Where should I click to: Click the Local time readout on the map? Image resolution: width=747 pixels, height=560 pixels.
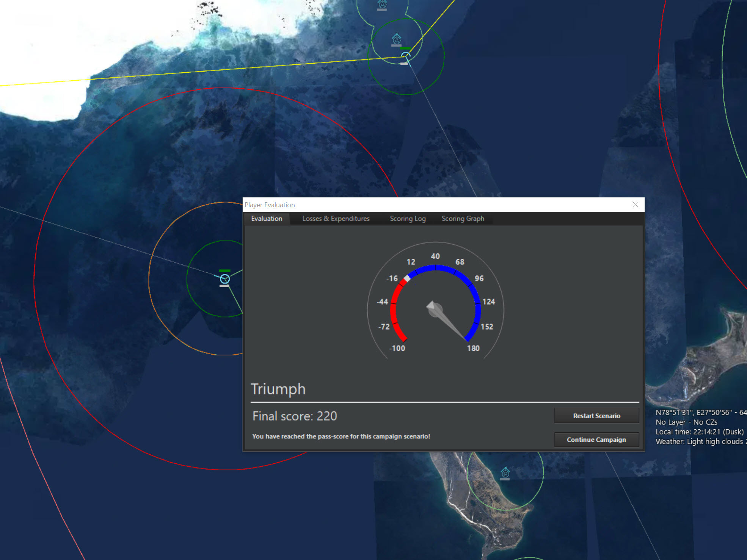click(699, 432)
